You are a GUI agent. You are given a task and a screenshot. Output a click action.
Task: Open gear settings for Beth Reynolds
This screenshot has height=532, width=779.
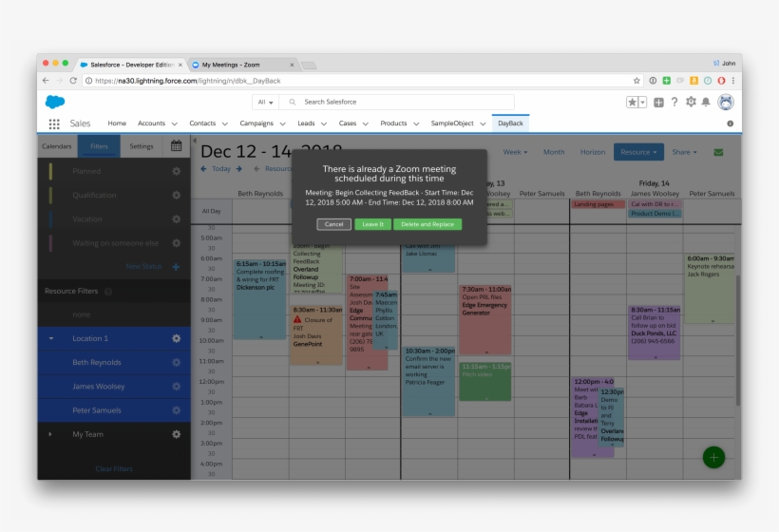[x=176, y=362]
